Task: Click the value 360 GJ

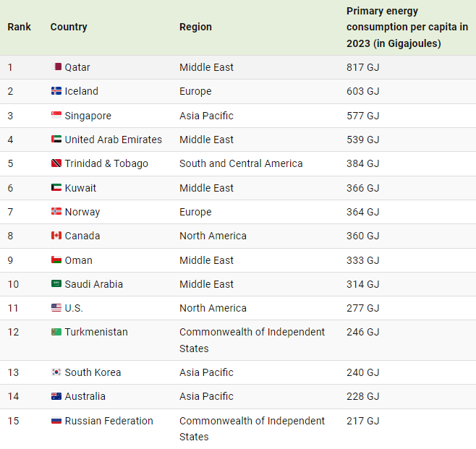Action: 363,236
